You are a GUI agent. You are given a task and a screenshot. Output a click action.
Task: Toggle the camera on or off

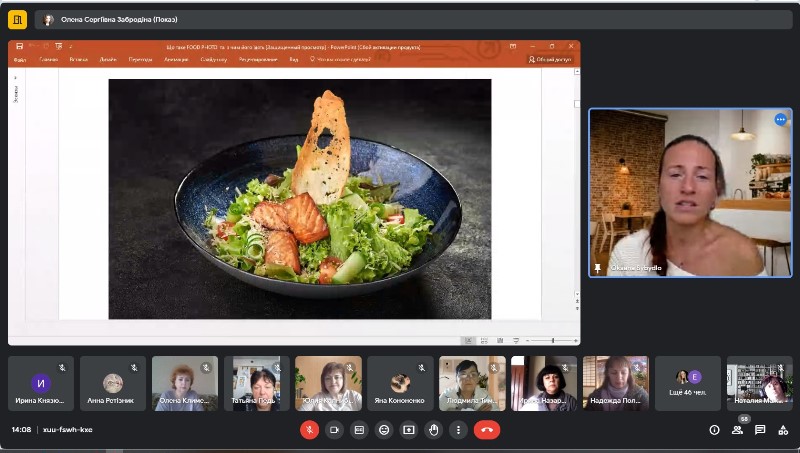(x=334, y=430)
